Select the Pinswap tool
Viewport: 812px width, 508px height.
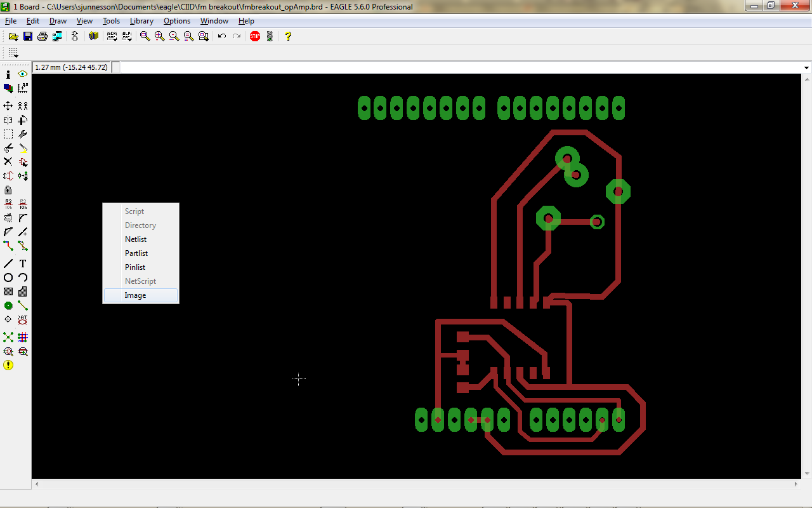(x=8, y=176)
